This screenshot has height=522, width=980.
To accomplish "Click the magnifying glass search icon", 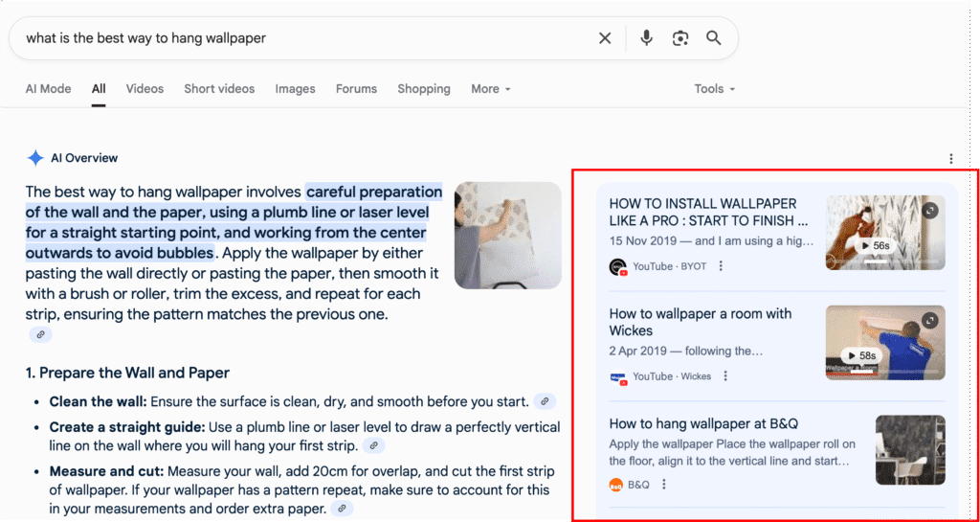I will [713, 38].
